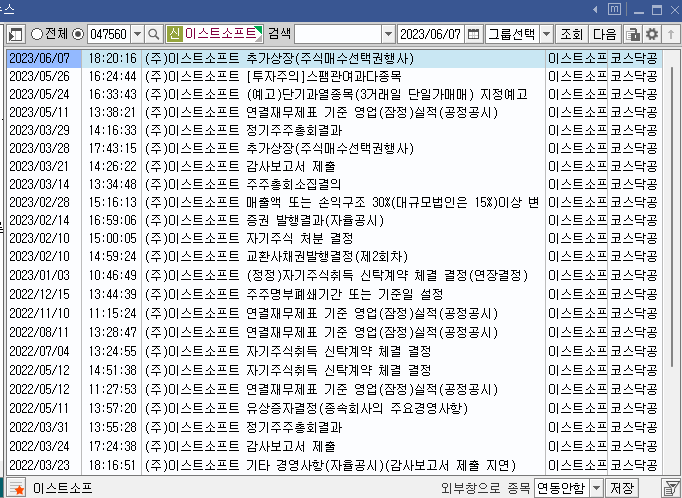Open the [투자주의]스팸관여과다종목 disclosure
Screen dimensions: 682x498
pyautogui.click(x=334, y=77)
